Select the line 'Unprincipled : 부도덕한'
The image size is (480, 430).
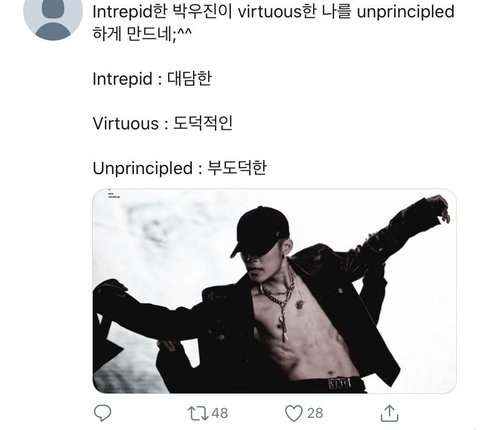[x=180, y=168]
